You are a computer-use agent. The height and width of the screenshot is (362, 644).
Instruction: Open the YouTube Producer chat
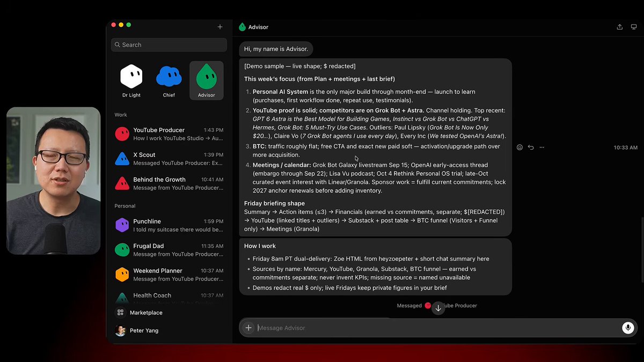169,134
